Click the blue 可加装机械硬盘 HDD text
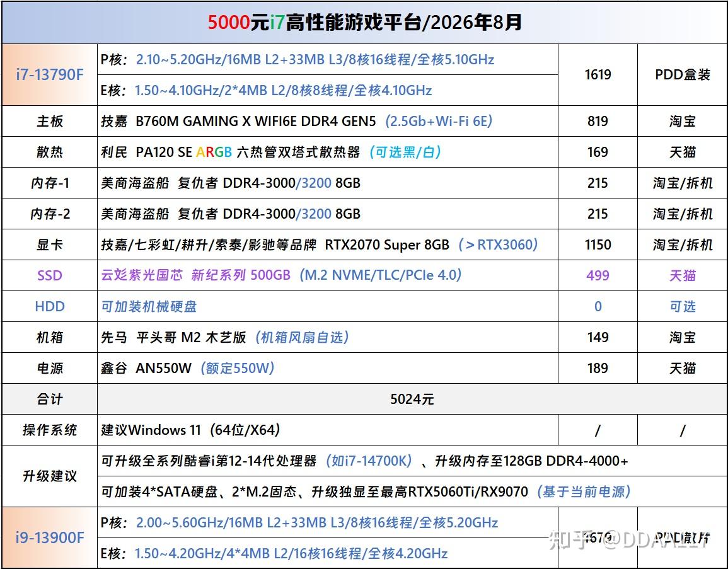Viewport: 728px width, 569px height. (149, 306)
